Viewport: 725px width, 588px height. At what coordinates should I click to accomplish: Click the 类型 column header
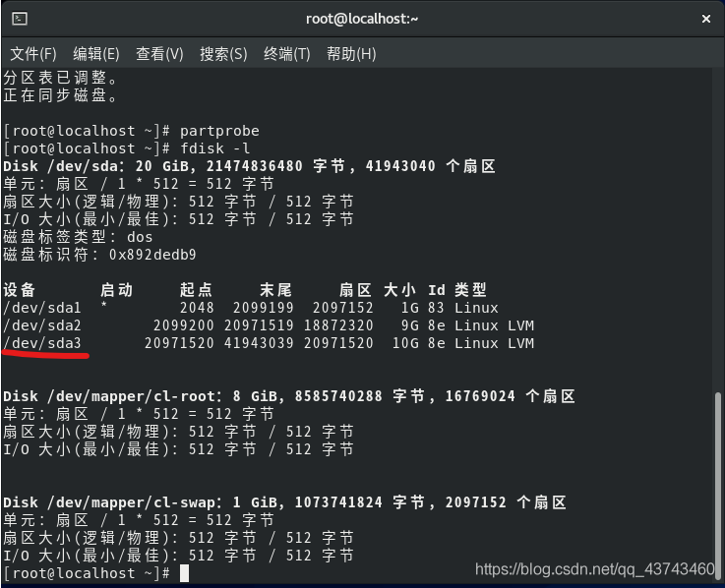[470, 290]
